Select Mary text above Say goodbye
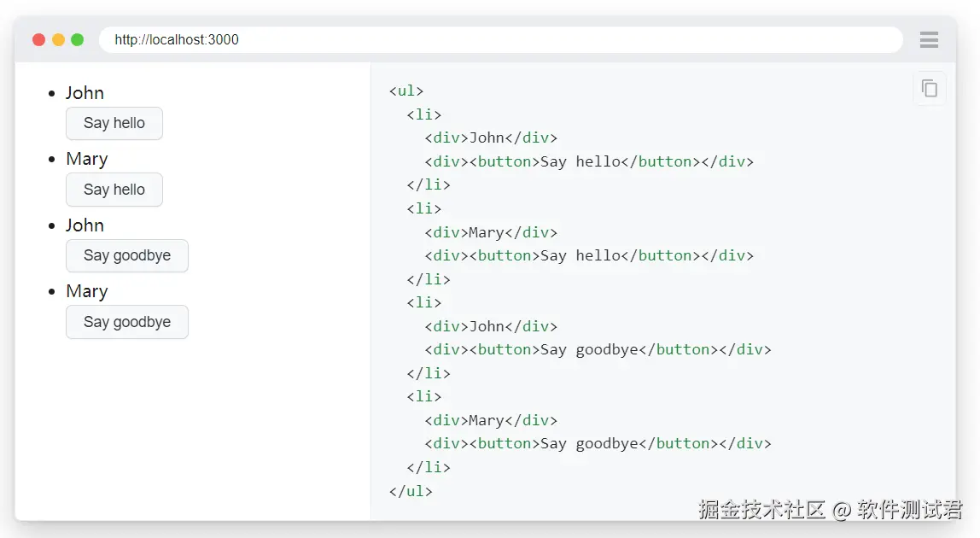Image resolution: width=980 pixels, height=538 pixels. click(x=87, y=292)
